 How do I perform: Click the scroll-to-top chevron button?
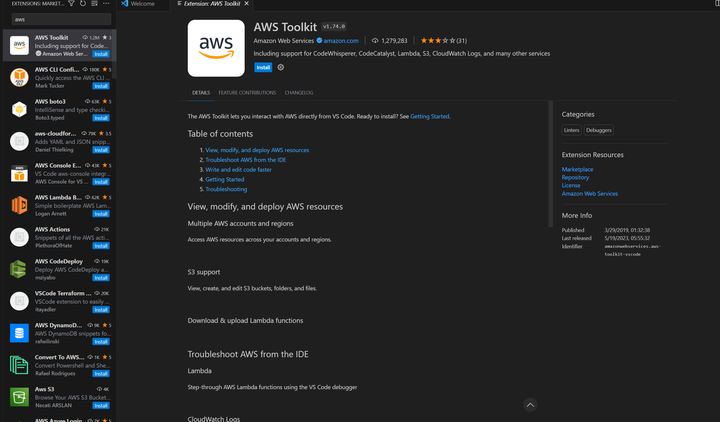click(x=530, y=405)
